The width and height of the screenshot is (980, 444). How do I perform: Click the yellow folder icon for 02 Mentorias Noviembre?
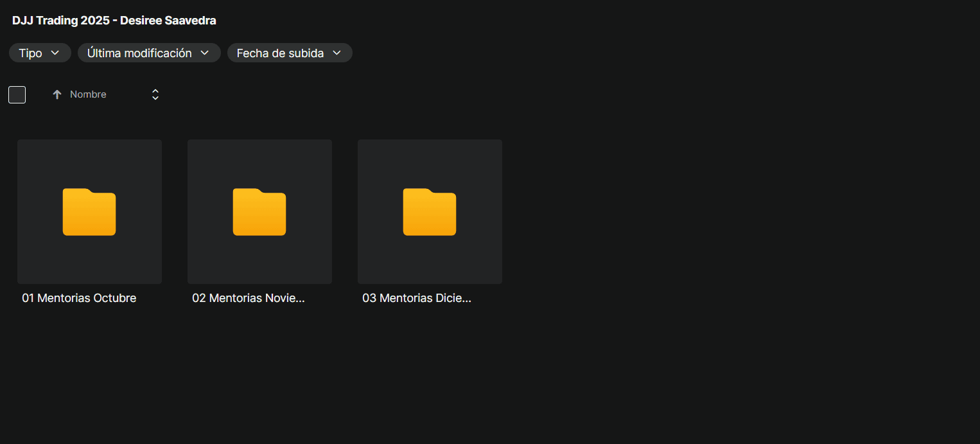(259, 212)
